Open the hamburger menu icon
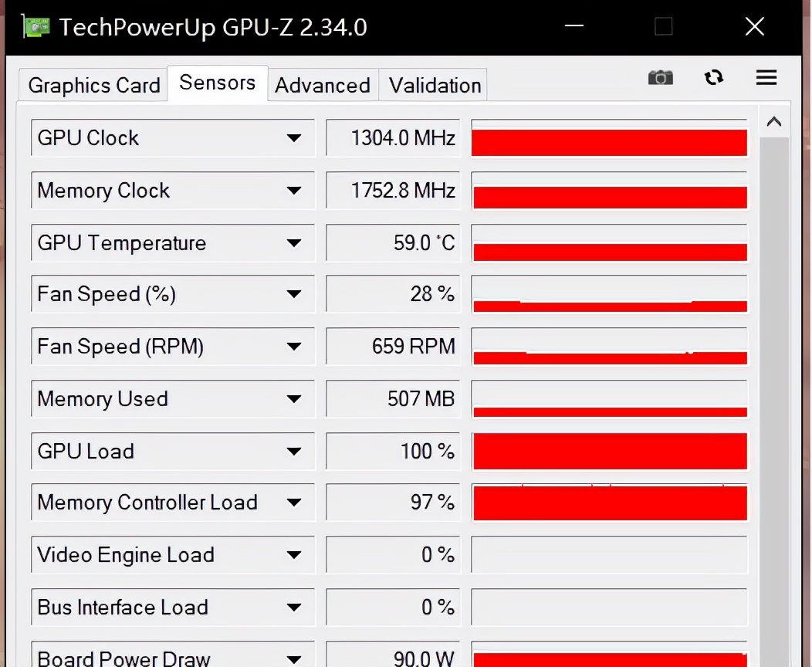The image size is (812, 667). 766,78
